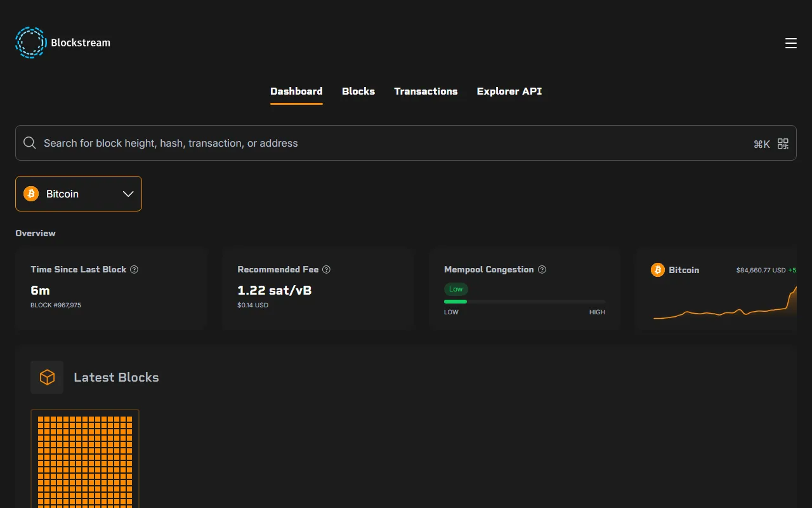The image size is (812, 508).
Task: Click the ⌘K keyboard shortcut hint
Action: click(x=761, y=144)
